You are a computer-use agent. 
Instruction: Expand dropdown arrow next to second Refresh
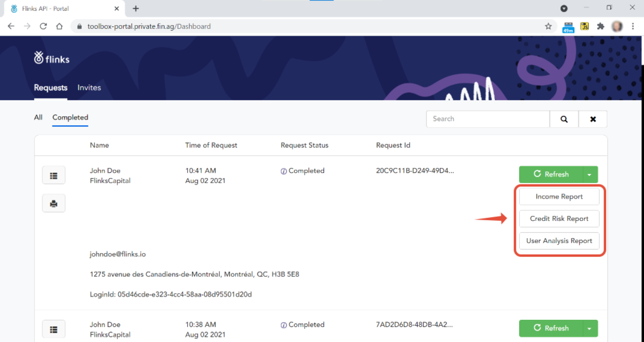589,328
